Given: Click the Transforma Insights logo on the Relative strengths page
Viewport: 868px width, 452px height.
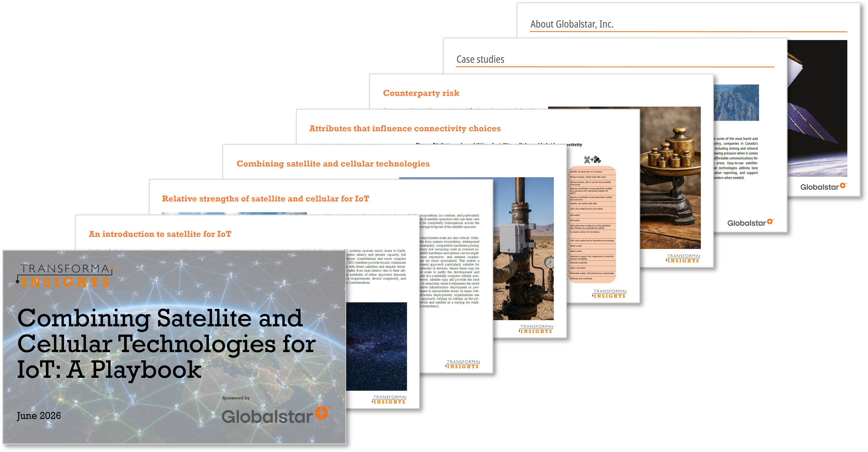Looking at the screenshot, I should [462, 364].
